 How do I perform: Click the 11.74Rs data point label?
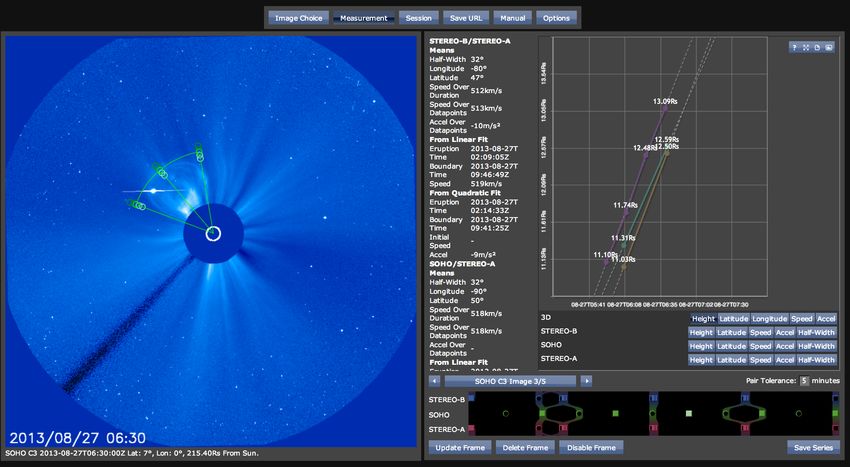626,205
